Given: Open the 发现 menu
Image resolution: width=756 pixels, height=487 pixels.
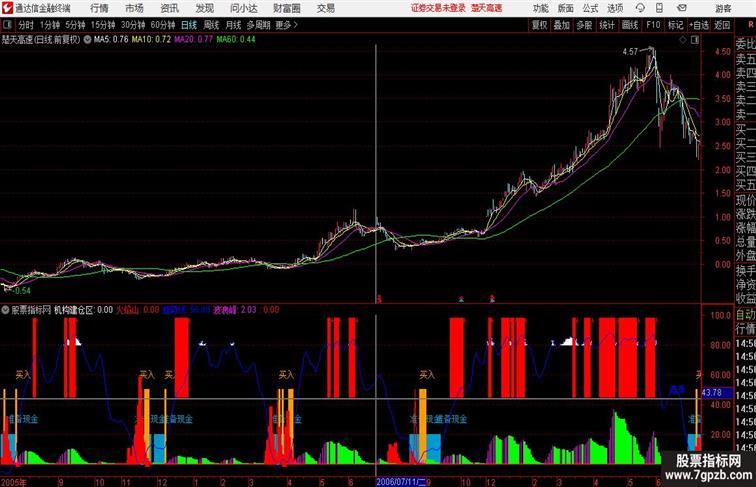Looking at the screenshot, I should pyautogui.click(x=204, y=8).
